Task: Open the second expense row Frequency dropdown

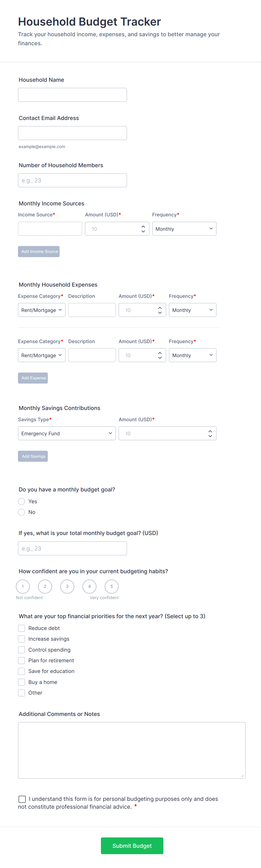Action: click(193, 355)
